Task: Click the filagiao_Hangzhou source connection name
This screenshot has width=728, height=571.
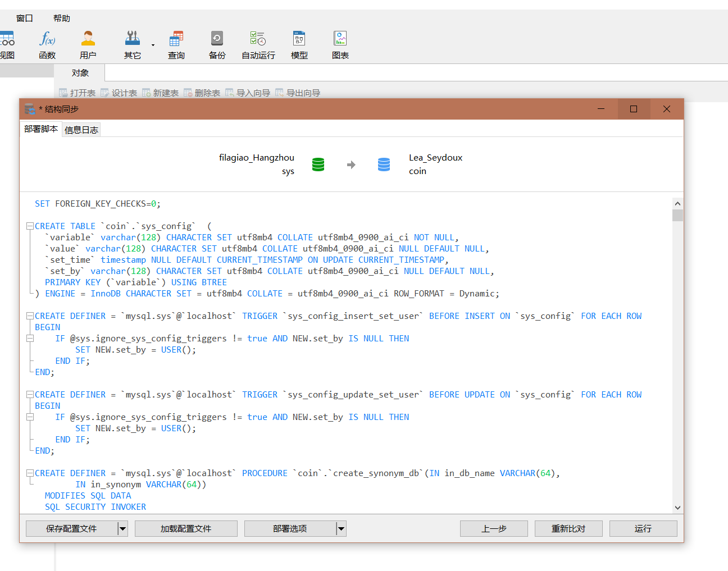Action: (257, 158)
